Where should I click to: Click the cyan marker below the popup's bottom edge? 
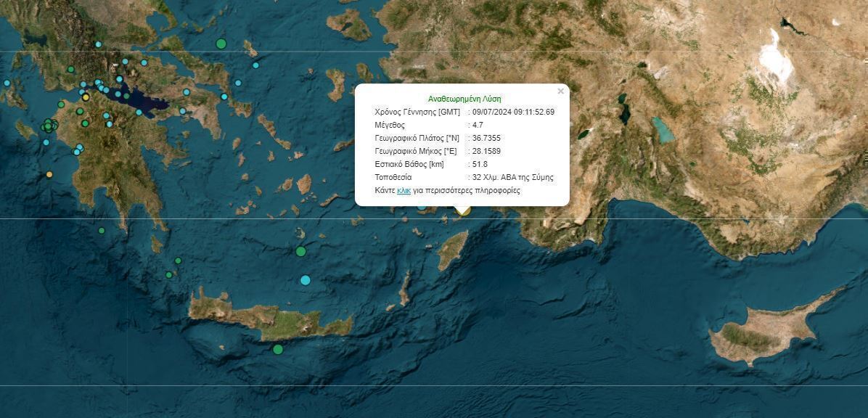pyautogui.click(x=422, y=207)
